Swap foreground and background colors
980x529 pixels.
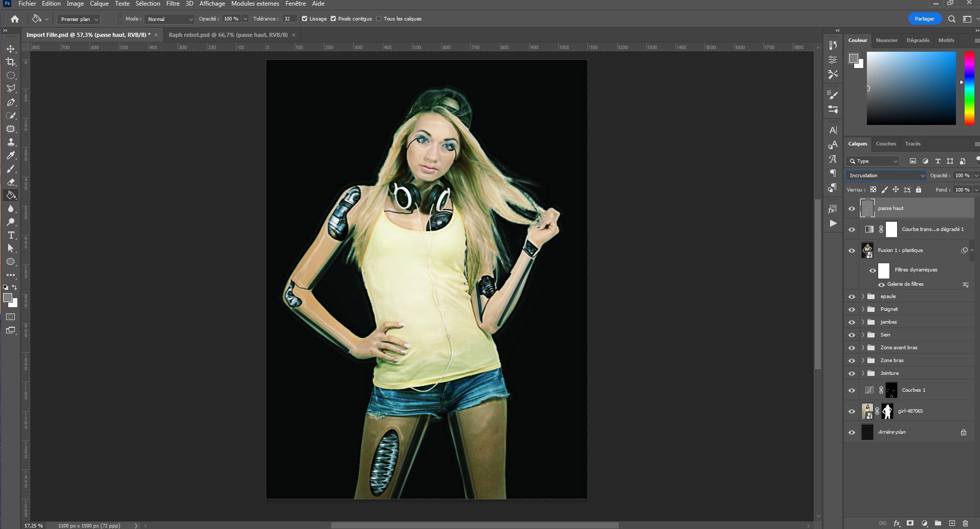[x=14, y=287]
